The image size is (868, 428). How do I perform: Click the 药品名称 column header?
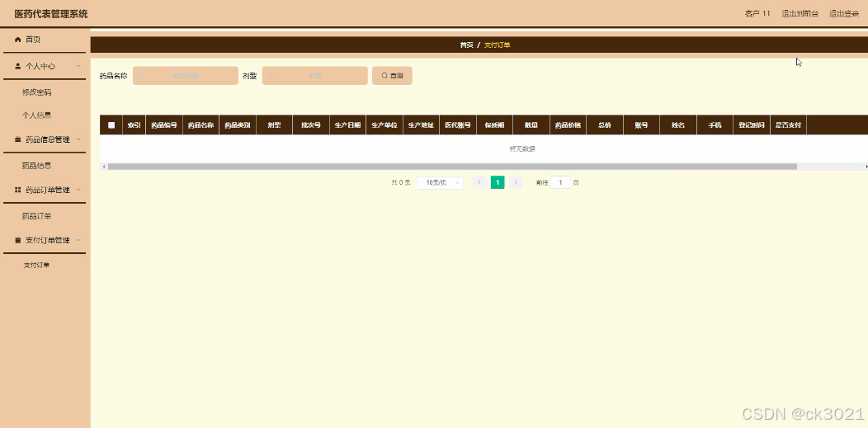201,125
